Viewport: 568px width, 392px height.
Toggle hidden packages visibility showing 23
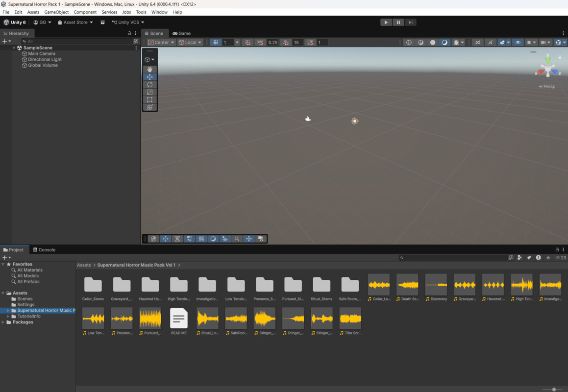click(561, 258)
